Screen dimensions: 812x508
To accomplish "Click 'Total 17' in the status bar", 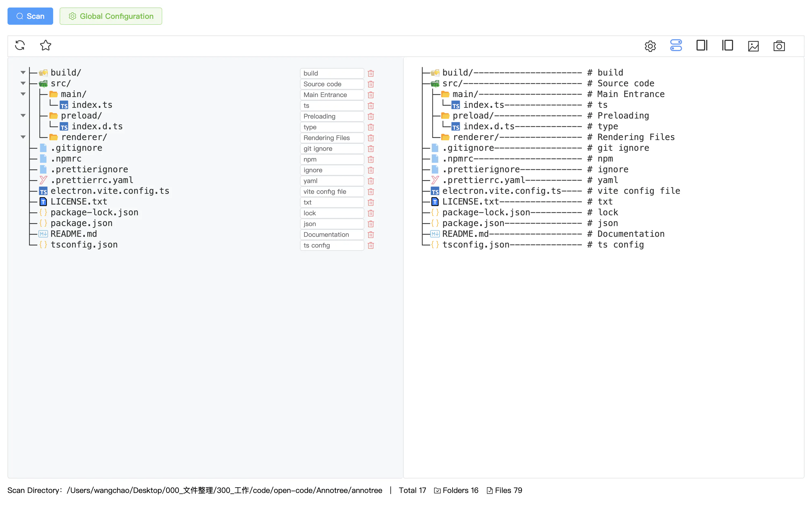I will [x=412, y=490].
